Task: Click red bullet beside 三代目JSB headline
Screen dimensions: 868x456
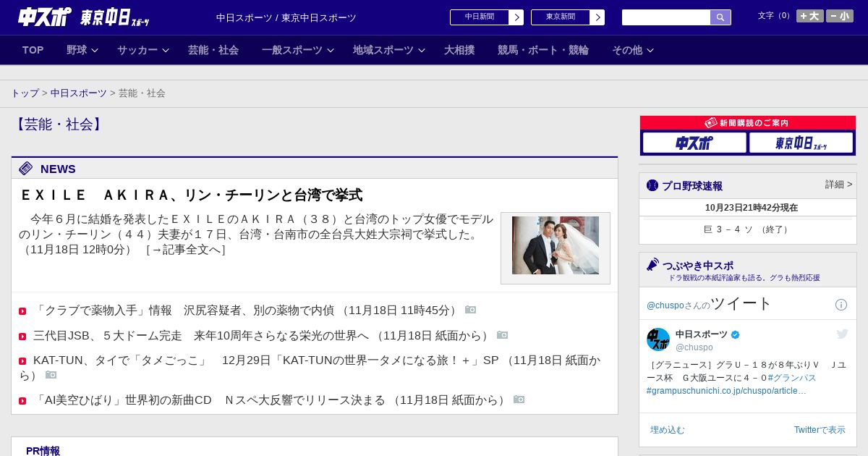Action: click(22, 337)
